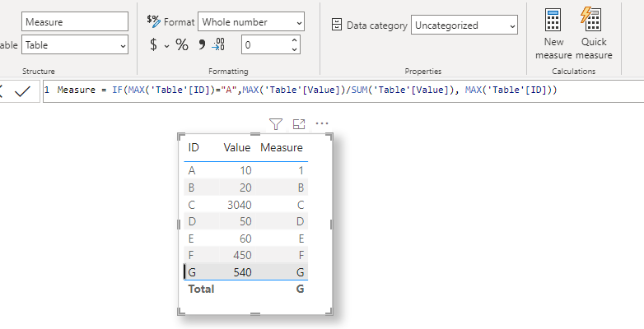Click the decimal places icon
Viewport: 644px width, 329px height.
coord(218,44)
